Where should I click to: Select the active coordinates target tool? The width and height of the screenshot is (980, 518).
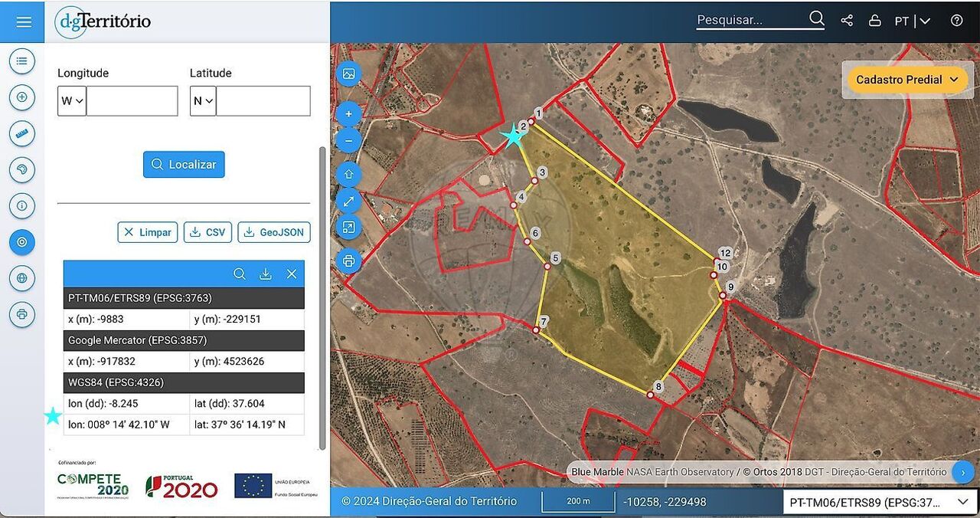22,242
